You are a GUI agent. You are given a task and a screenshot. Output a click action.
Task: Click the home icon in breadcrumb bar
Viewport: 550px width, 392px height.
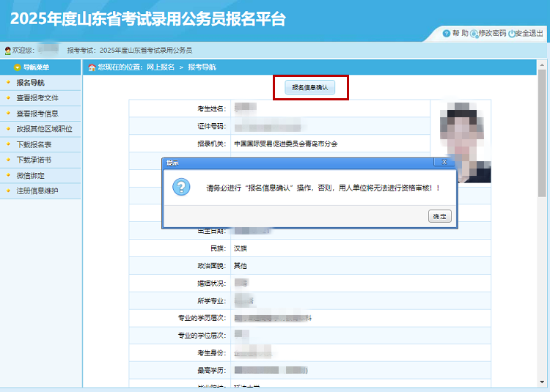pos(92,67)
